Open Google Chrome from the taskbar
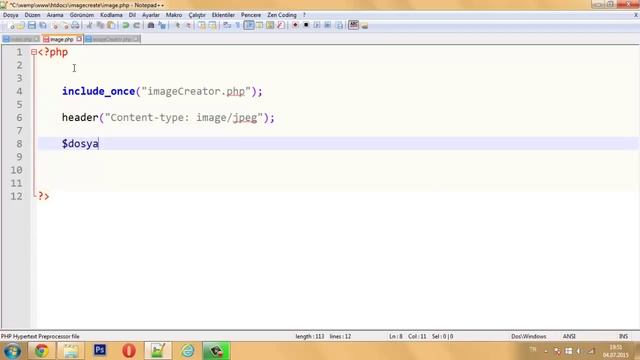The height and width of the screenshot is (360, 640). pyautogui.click(x=41, y=351)
